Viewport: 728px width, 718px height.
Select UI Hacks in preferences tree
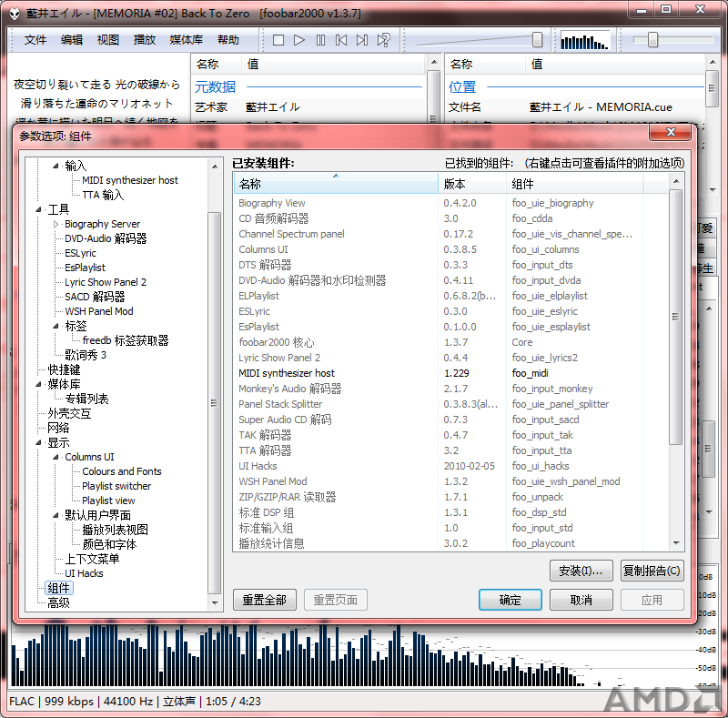(84, 573)
